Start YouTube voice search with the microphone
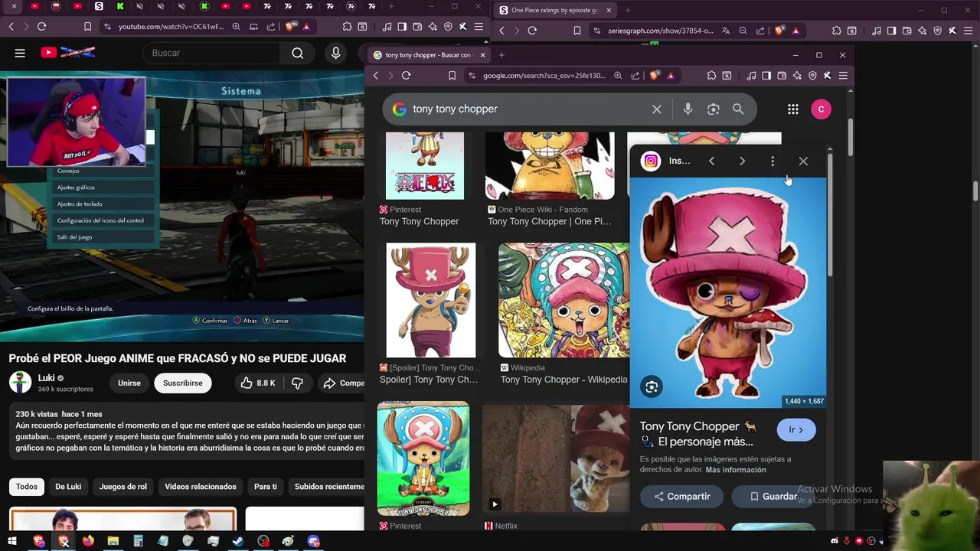The width and height of the screenshot is (980, 551). [x=335, y=53]
